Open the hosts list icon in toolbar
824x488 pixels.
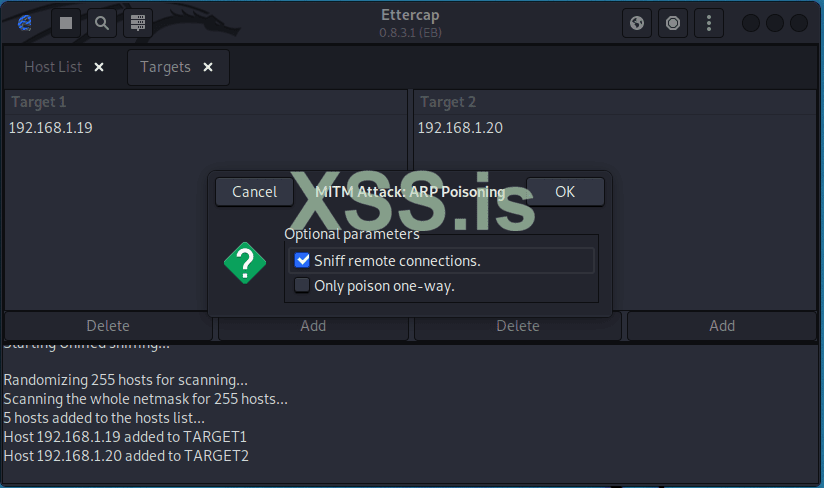[138, 23]
